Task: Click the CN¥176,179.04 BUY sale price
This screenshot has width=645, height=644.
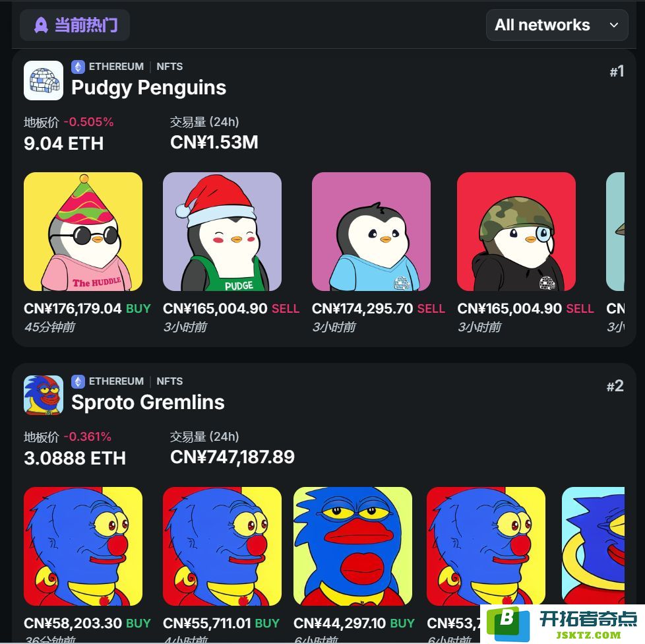Action: point(87,309)
